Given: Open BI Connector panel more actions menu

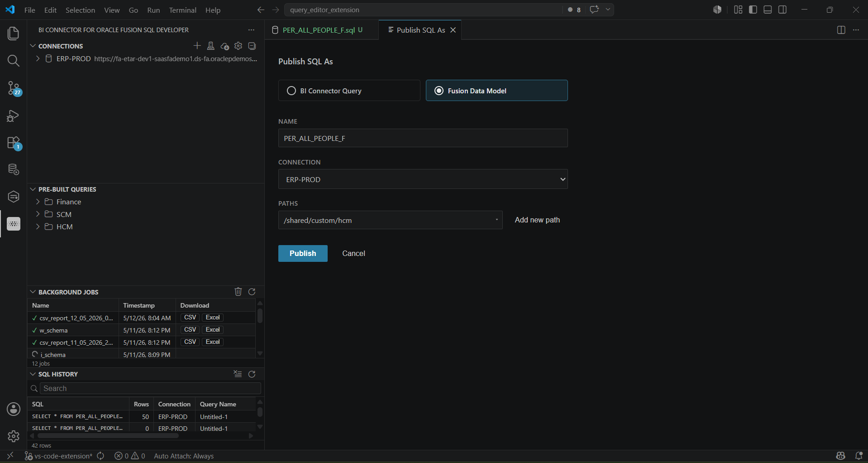Looking at the screenshot, I should point(251,30).
